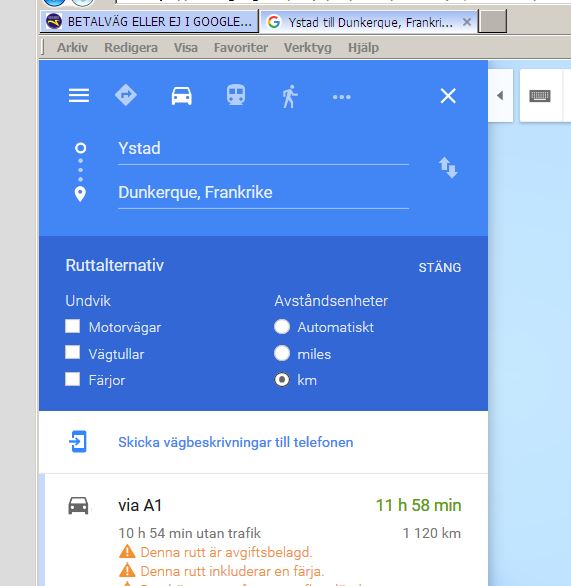Screen dimensions: 571x586
Task: Select the public transit travel mode
Action: [236, 95]
